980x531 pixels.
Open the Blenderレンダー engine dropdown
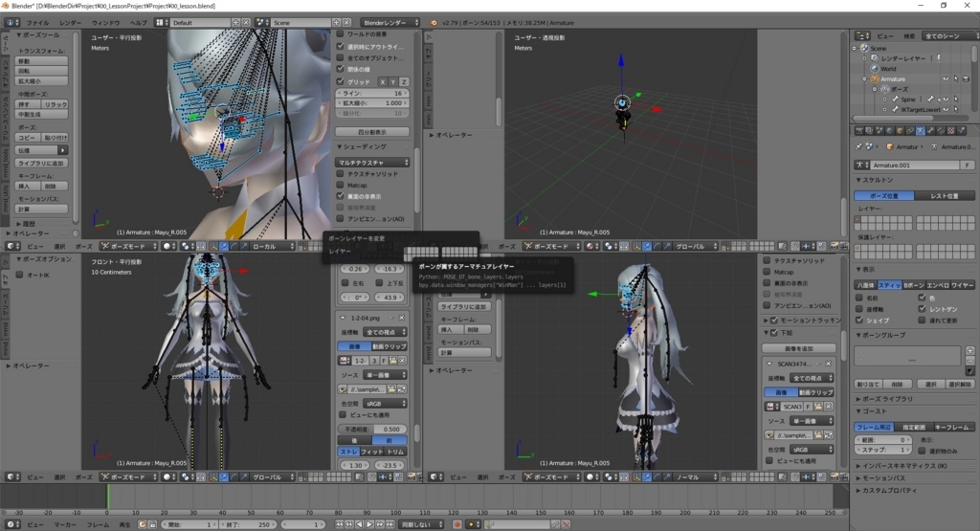pyautogui.click(x=390, y=23)
